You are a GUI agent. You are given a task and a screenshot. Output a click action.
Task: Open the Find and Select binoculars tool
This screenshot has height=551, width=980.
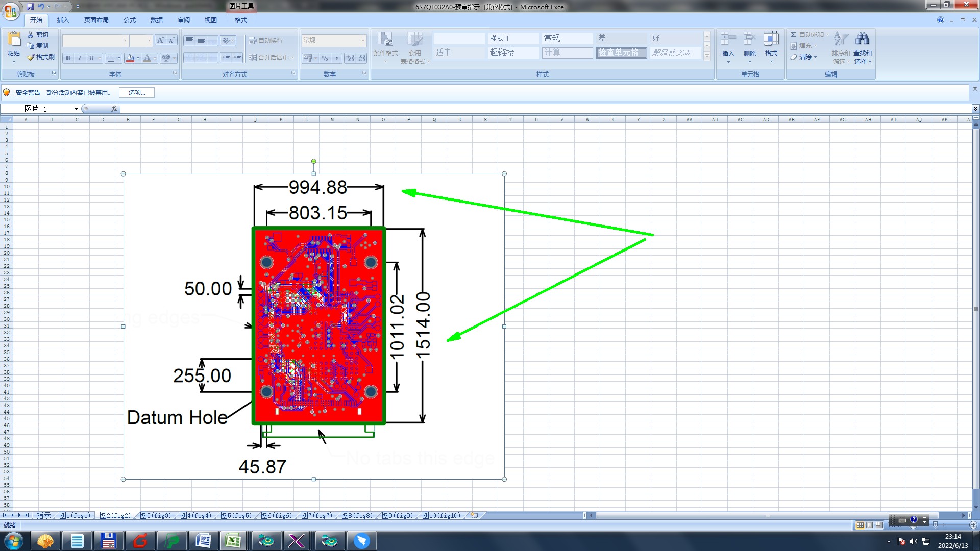(862, 40)
